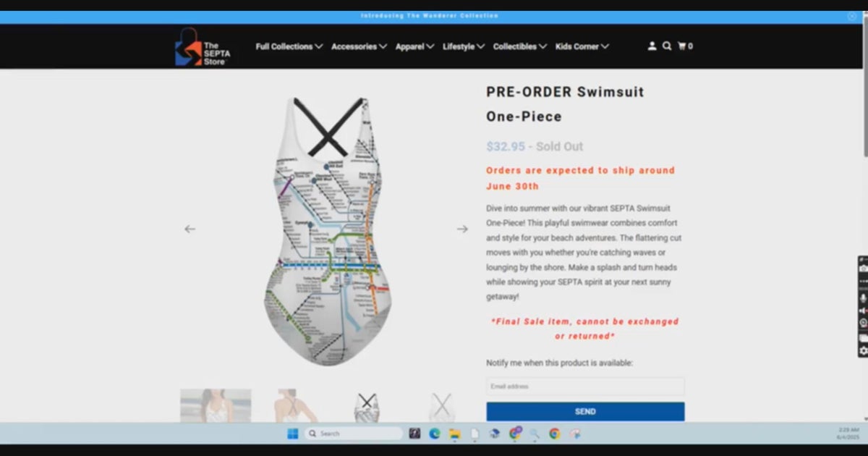Open the Windows Start menu
868x456 pixels.
click(292, 433)
